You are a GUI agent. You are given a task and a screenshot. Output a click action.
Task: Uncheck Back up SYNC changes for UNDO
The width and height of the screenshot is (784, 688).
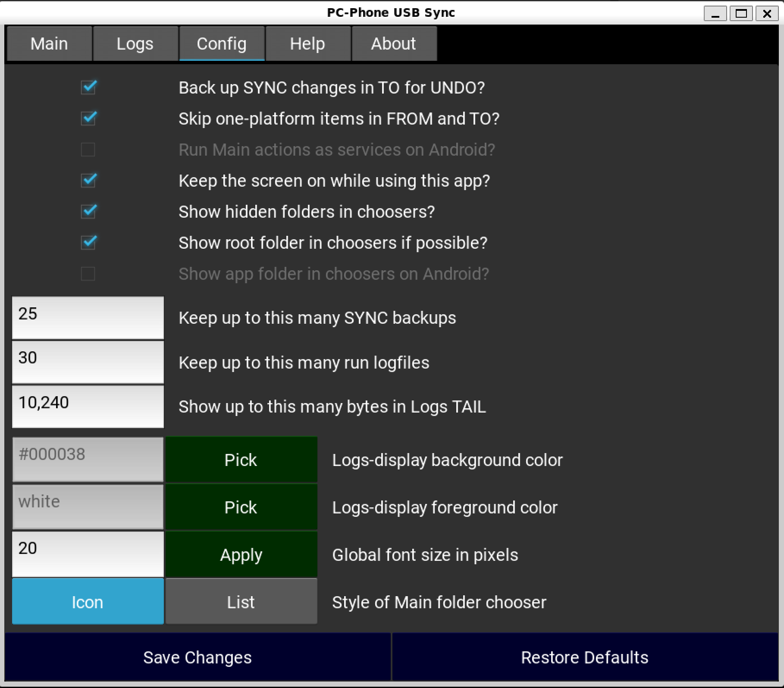(x=88, y=88)
